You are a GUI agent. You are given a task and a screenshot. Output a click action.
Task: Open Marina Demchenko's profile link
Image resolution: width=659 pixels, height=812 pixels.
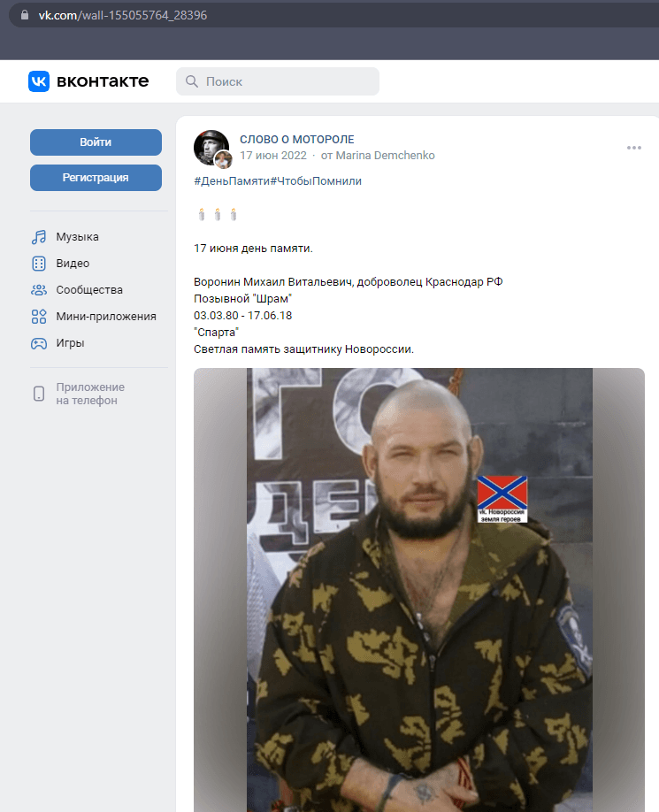click(x=385, y=156)
